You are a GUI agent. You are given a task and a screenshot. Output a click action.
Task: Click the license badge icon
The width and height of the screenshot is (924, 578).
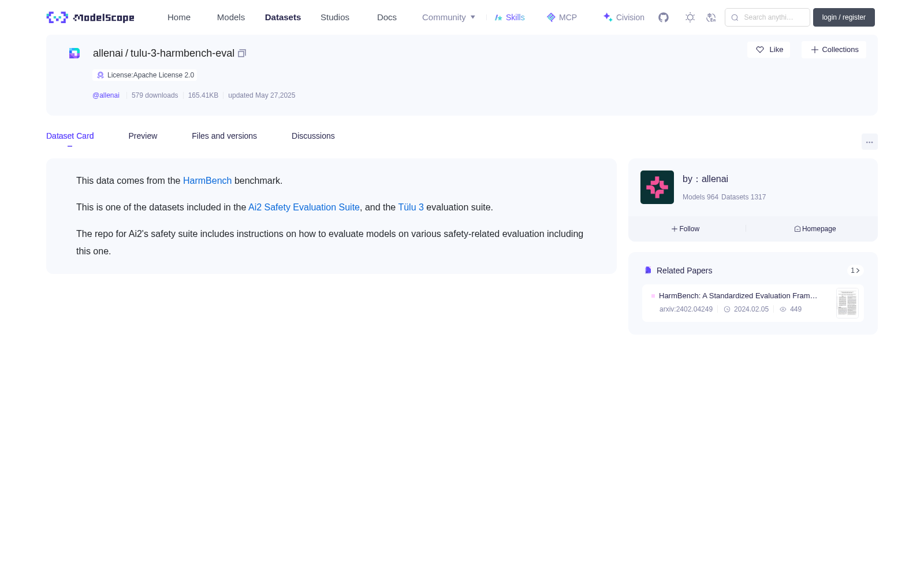100,75
